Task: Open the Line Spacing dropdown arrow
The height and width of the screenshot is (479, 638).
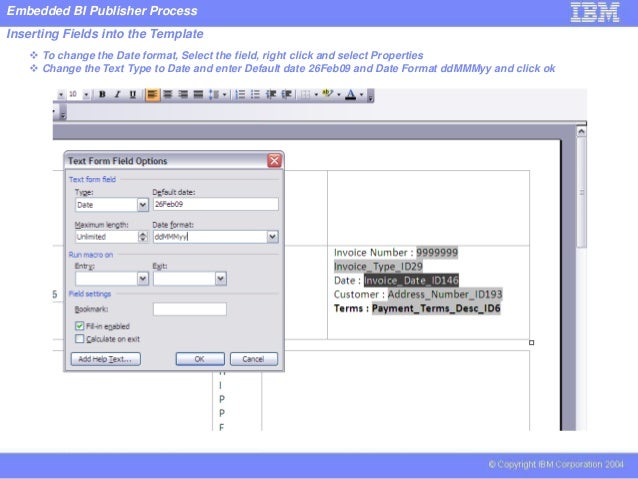Action: click(224, 95)
